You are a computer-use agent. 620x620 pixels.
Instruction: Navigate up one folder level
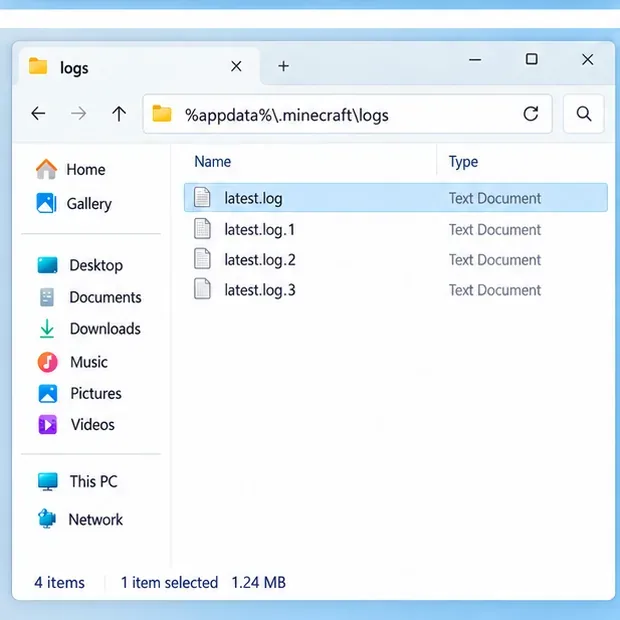(119, 114)
